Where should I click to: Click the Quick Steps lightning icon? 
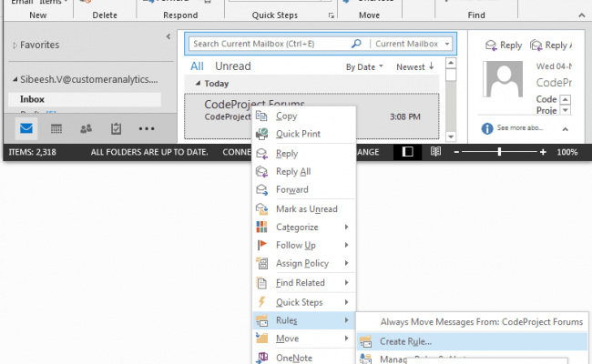point(261,302)
